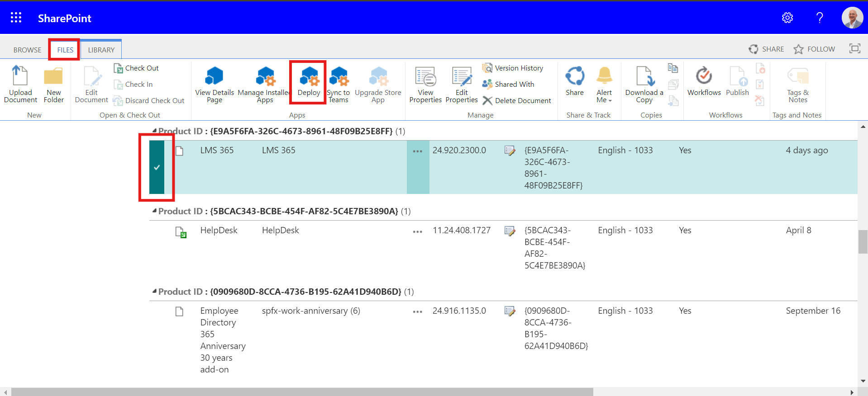Open Edit Properties in Manage group

coord(462,85)
